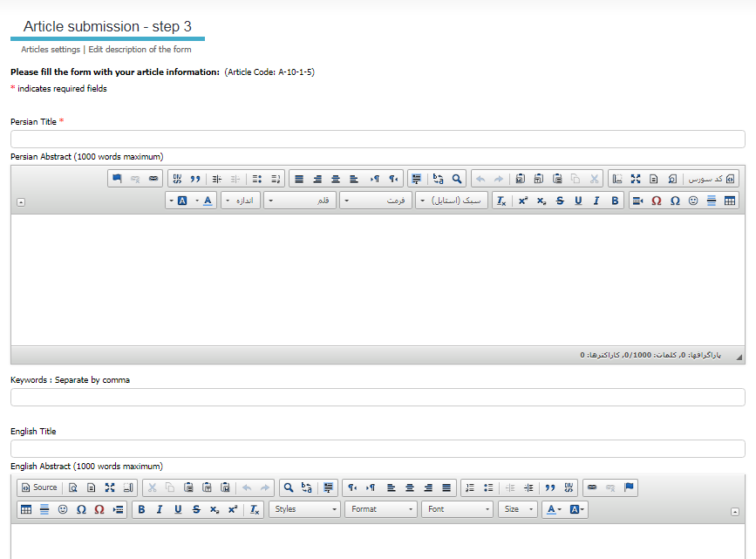This screenshot has height=559, width=756.
Task: Click Source button in English abstract editor
Action: 39,487
